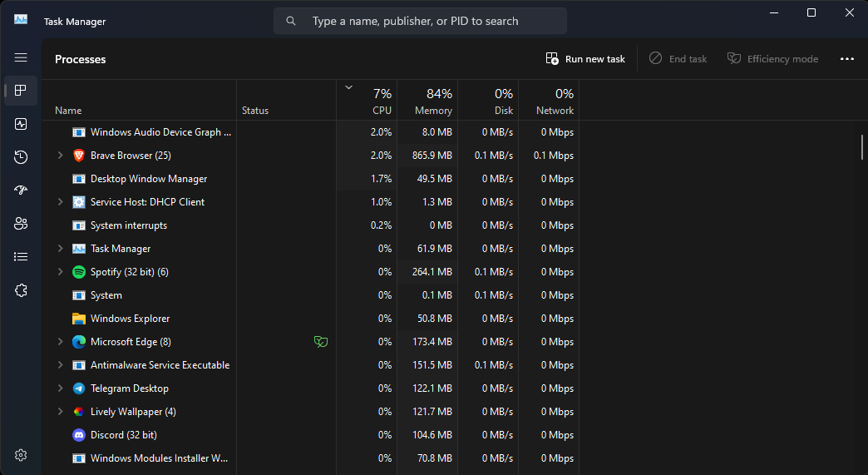Select the Discord (32 bit) process row

pyautogui.click(x=123, y=435)
